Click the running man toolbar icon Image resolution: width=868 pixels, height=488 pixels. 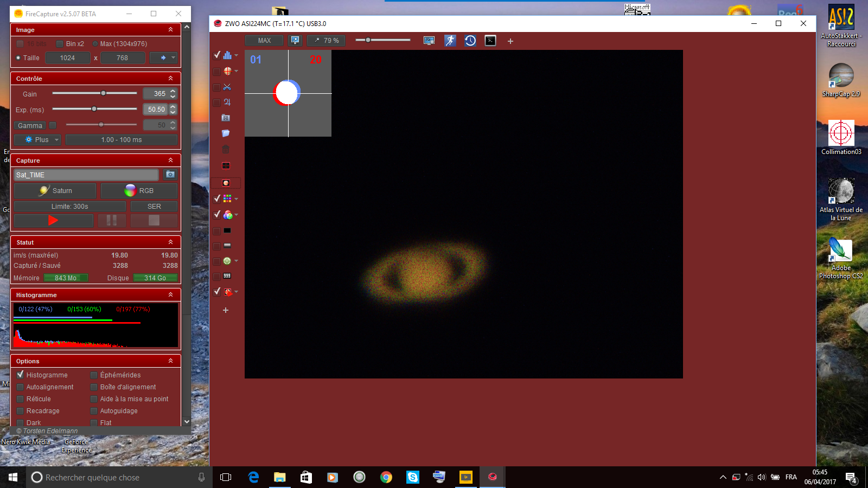coord(450,41)
